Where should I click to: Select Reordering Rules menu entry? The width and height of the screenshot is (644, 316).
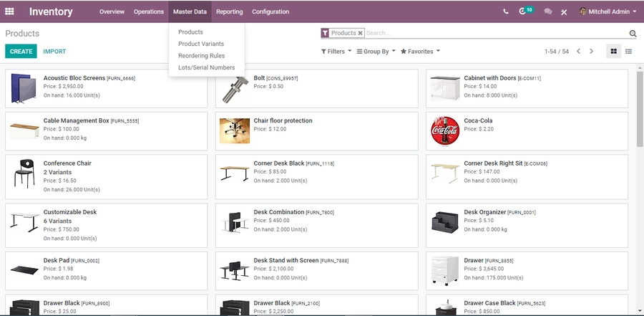[201, 56]
